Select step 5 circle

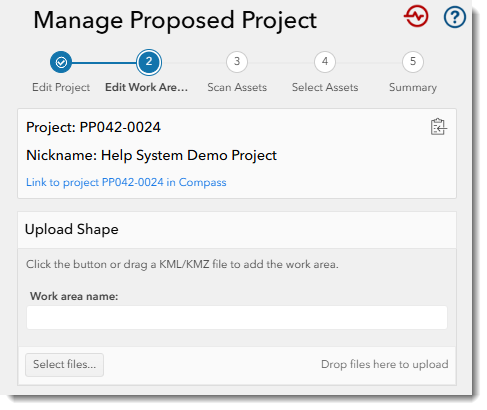413,62
